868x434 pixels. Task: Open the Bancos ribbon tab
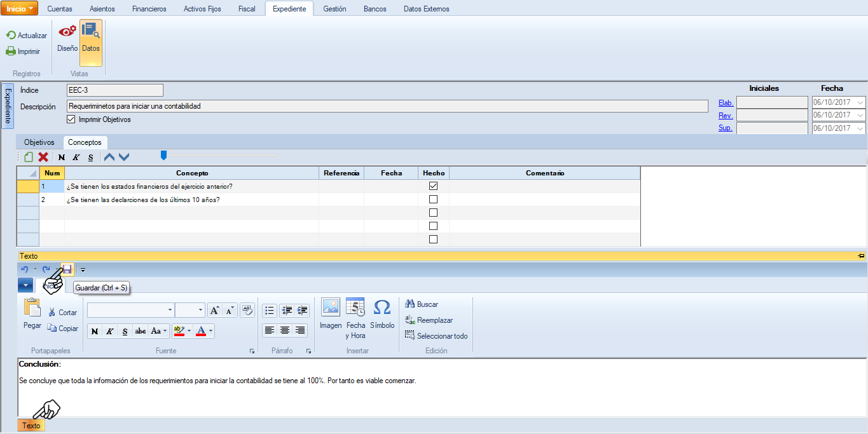(375, 9)
